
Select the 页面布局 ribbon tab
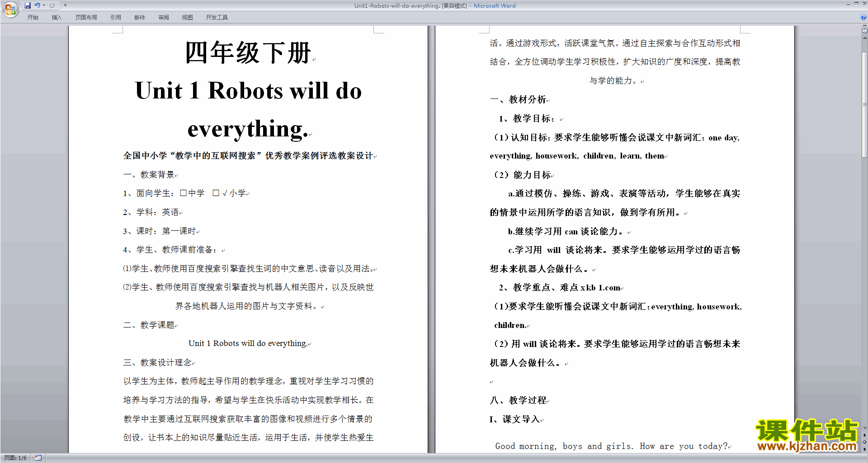(x=86, y=18)
